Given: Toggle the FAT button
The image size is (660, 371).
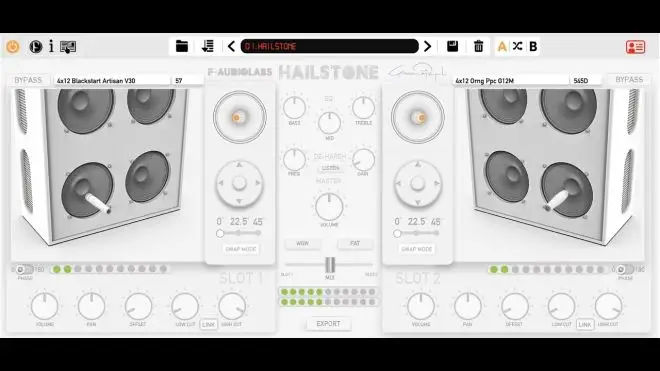Looking at the screenshot, I should click(355, 243).
